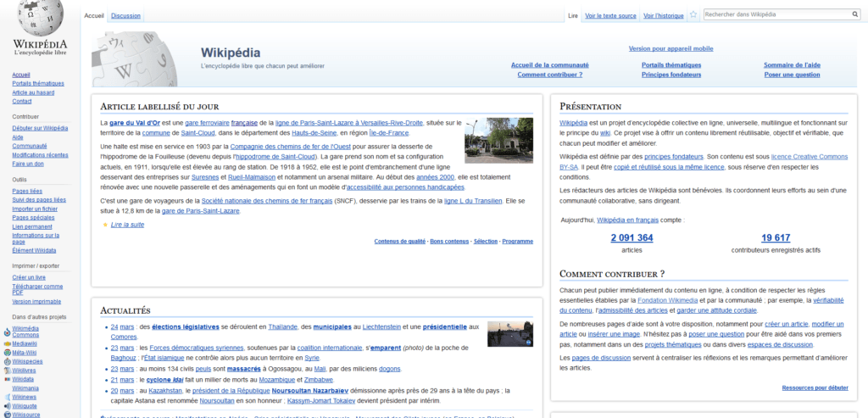Open Wikipédia en français link
Screen dimensions: 868x418
point(628,220)
